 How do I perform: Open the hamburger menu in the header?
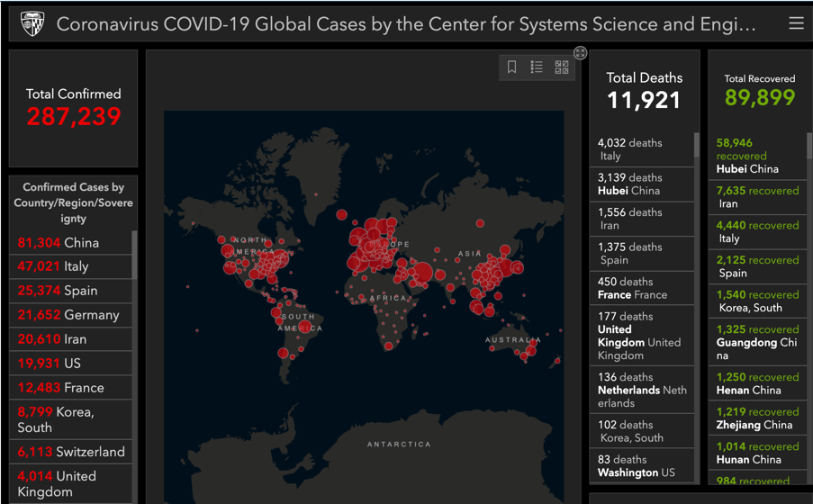(x=797, y=23)
